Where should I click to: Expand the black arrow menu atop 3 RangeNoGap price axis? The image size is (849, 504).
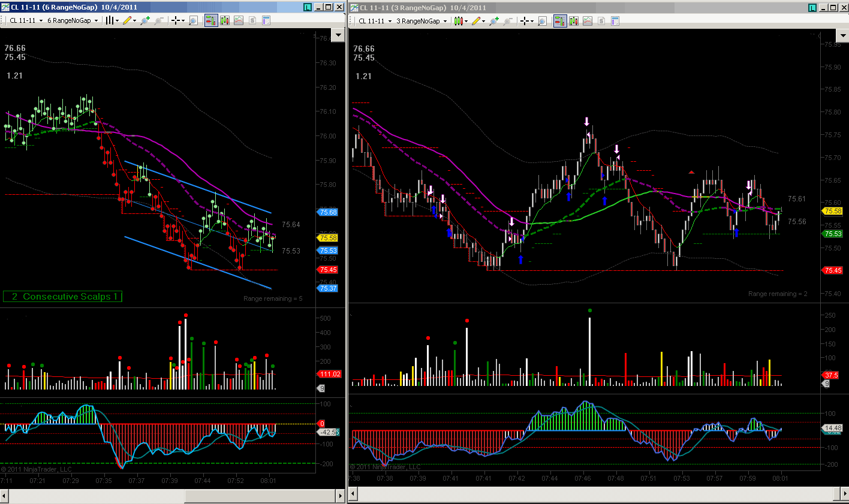coord(842,35)
